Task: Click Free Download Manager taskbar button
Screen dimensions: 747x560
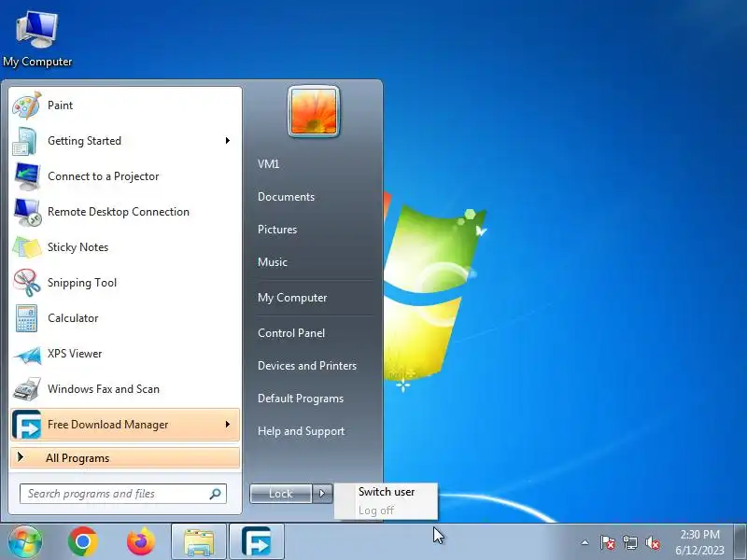Action: 257,542
